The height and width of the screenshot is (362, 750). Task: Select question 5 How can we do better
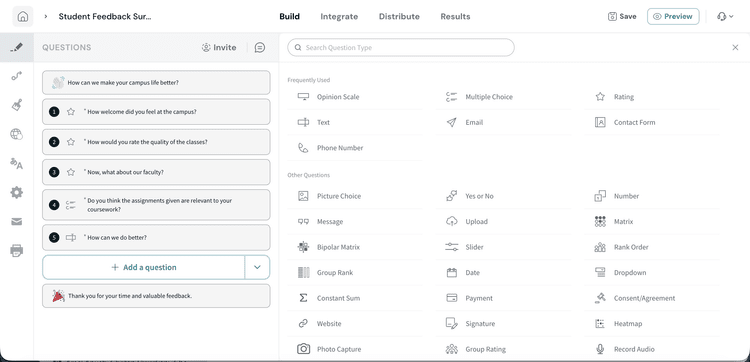click(156, 238)
